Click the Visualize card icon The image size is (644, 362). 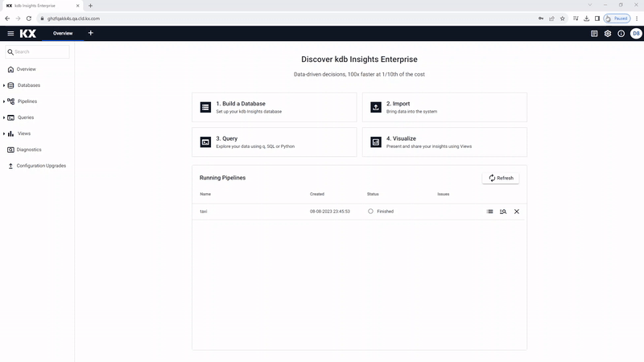(376, 142)
